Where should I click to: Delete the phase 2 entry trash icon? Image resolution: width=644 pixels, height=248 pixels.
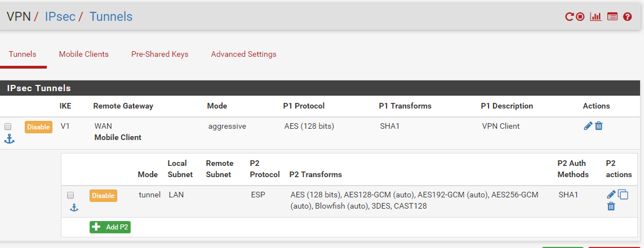pyautogui.click(x=611, y=206)
